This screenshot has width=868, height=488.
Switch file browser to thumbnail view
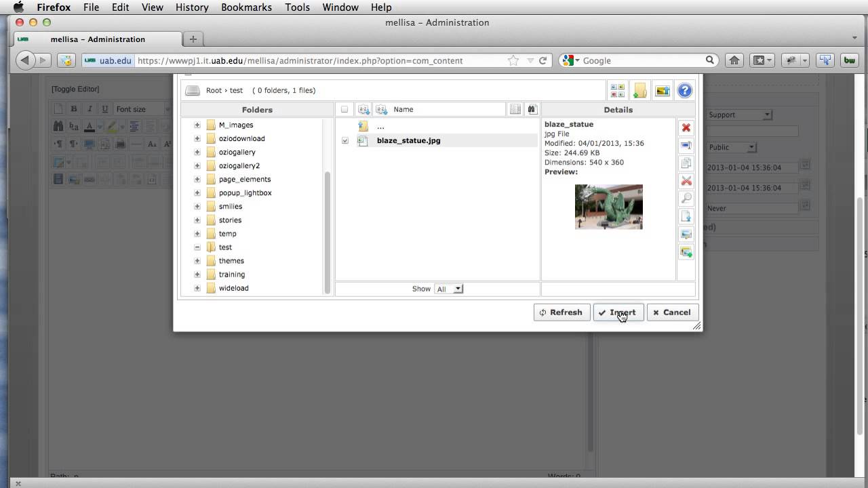(617, 90)
